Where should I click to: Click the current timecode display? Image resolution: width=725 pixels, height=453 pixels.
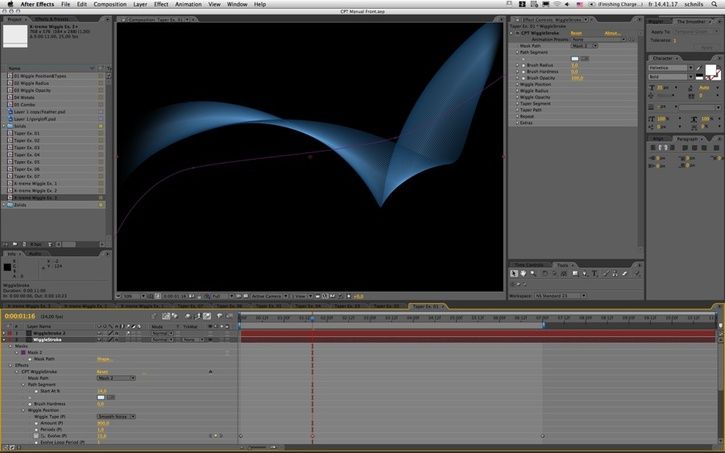click(20, 316)
